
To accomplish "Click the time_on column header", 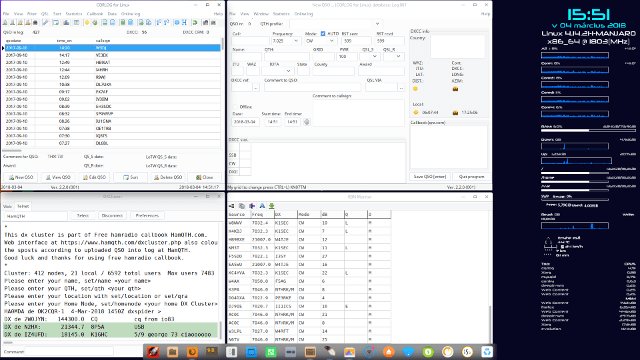I will click(x=64, y=41).
